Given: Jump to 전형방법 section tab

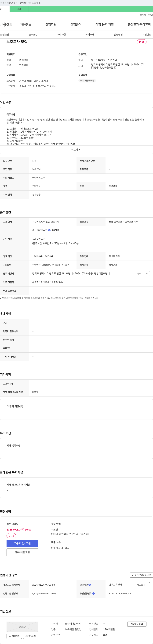Looking at the screenshot, I should (118, 35).
